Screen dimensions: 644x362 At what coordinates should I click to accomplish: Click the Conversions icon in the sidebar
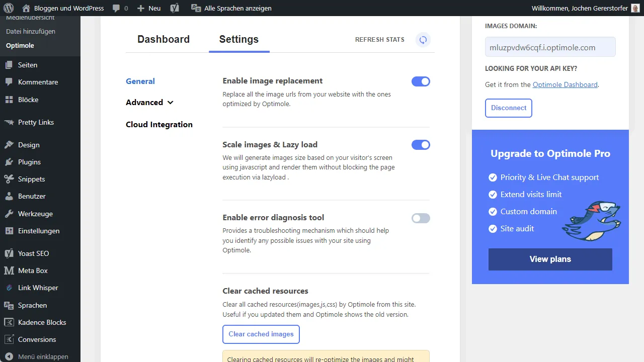9,339
